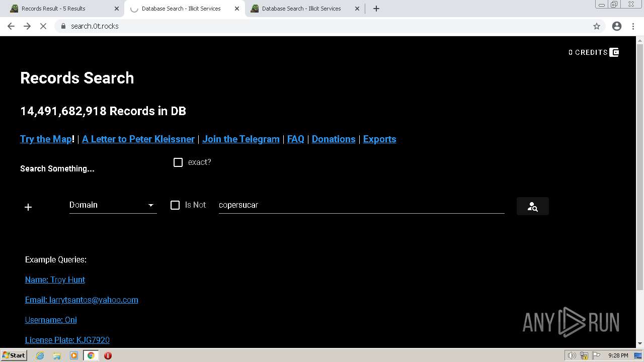Close the third Database Search tab
Screen dimensions: 644x362
click(x=357, y=9)
